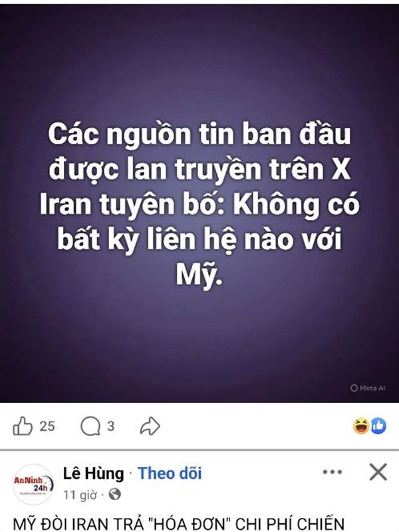Screen dimensions: 399x532
Task: Follow Lê Hùng via Theo dõi
Action: click(x=170, y=473)
